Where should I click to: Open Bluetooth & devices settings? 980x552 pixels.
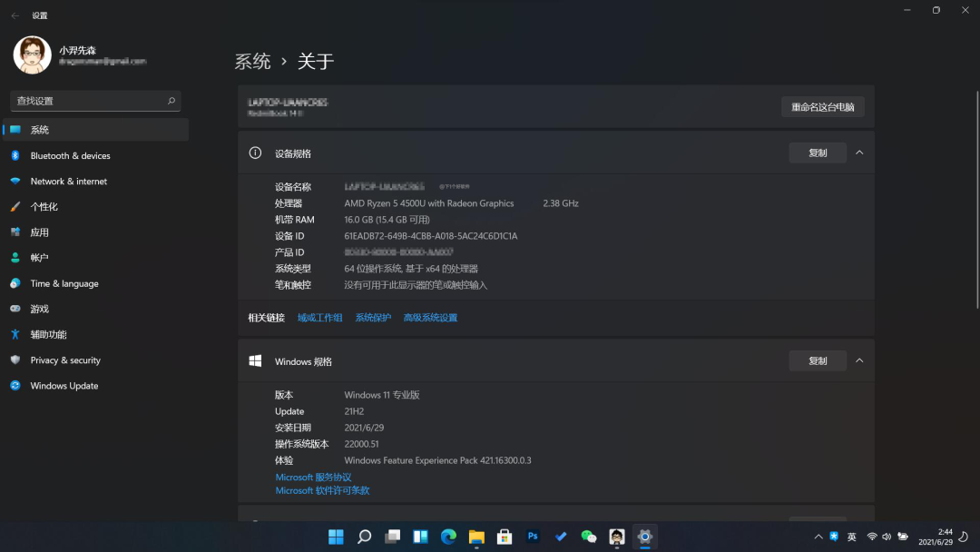pyautogui.click(x=95, y=155)
